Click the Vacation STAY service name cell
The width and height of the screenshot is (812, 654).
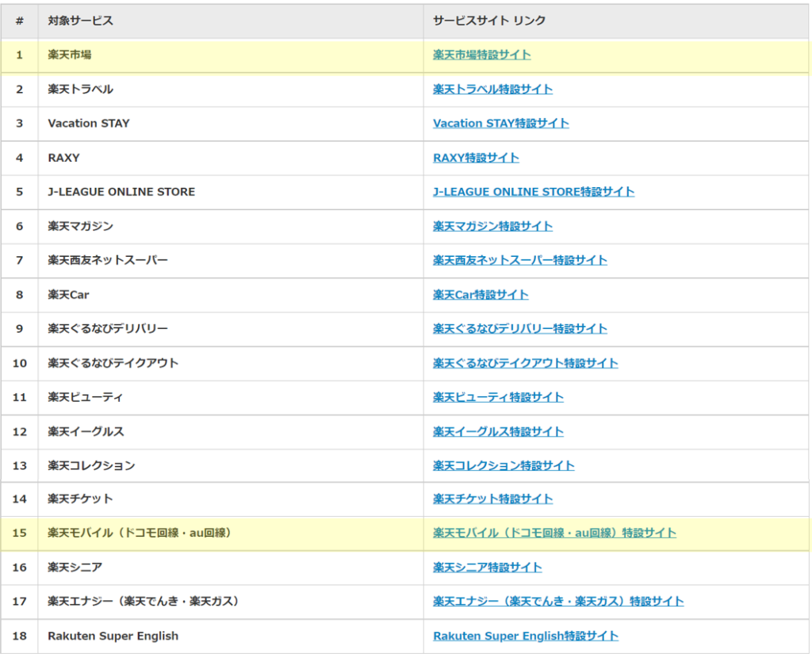231,124
